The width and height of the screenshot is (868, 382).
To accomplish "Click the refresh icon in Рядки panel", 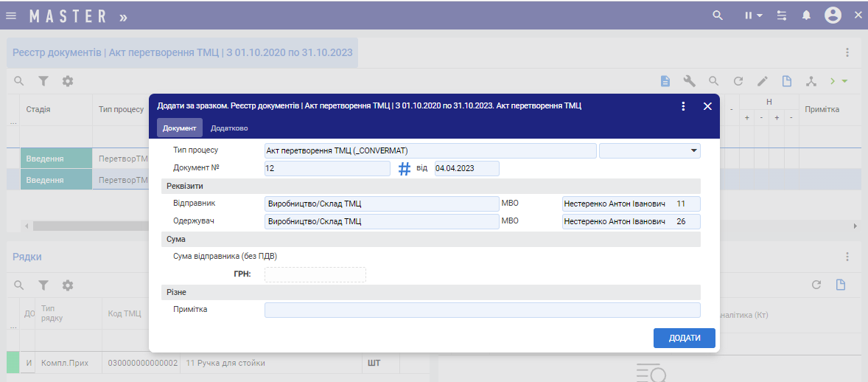I will tap(816, 285).
